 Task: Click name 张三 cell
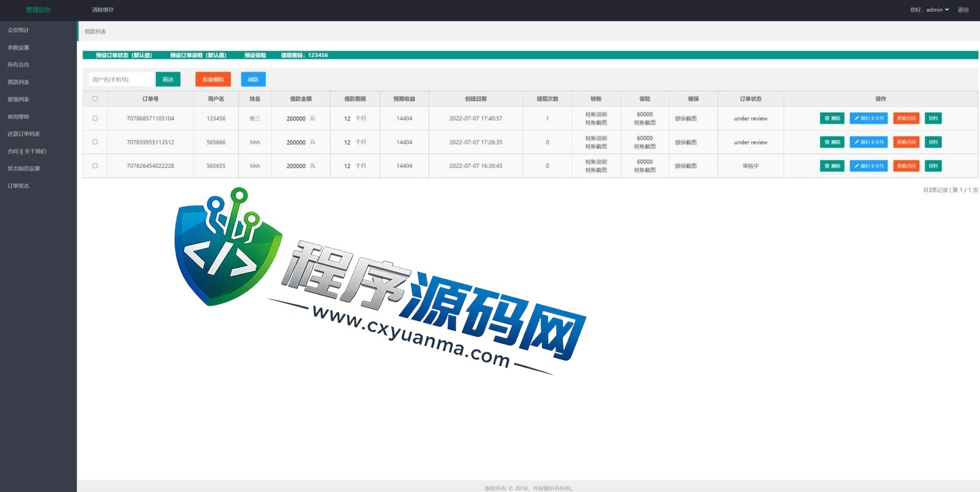(x=255, y=119)
